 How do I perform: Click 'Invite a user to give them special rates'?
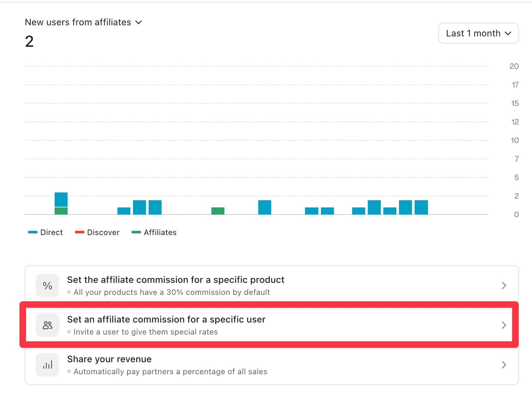tap(146, 332)
